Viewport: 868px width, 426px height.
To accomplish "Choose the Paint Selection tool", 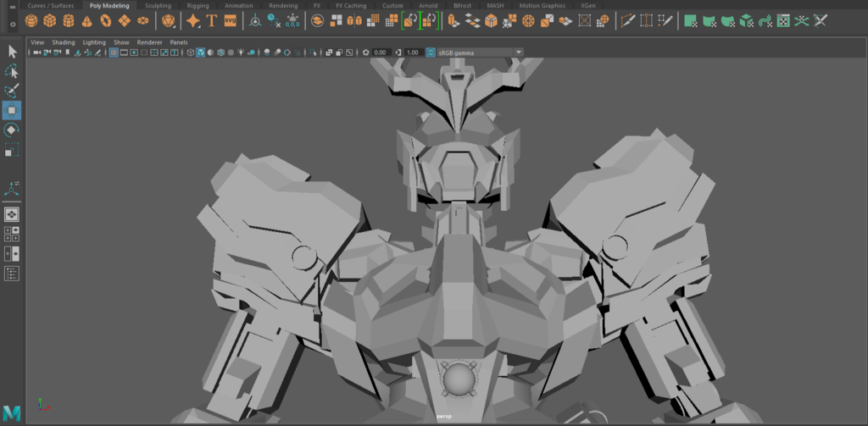I will pos(12,91).
